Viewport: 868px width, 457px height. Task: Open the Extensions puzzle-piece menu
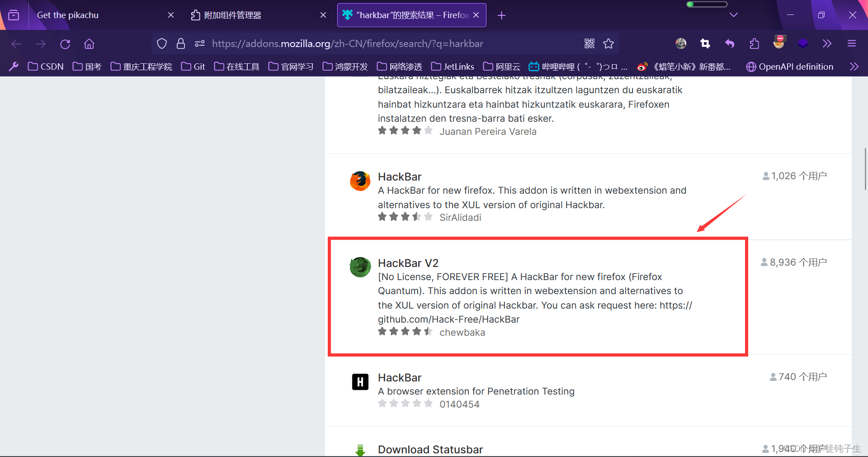tap(754, 43)
